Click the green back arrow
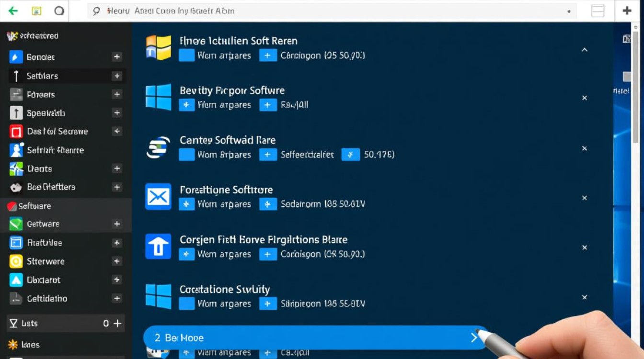The image size is (644, 359). 13,11
